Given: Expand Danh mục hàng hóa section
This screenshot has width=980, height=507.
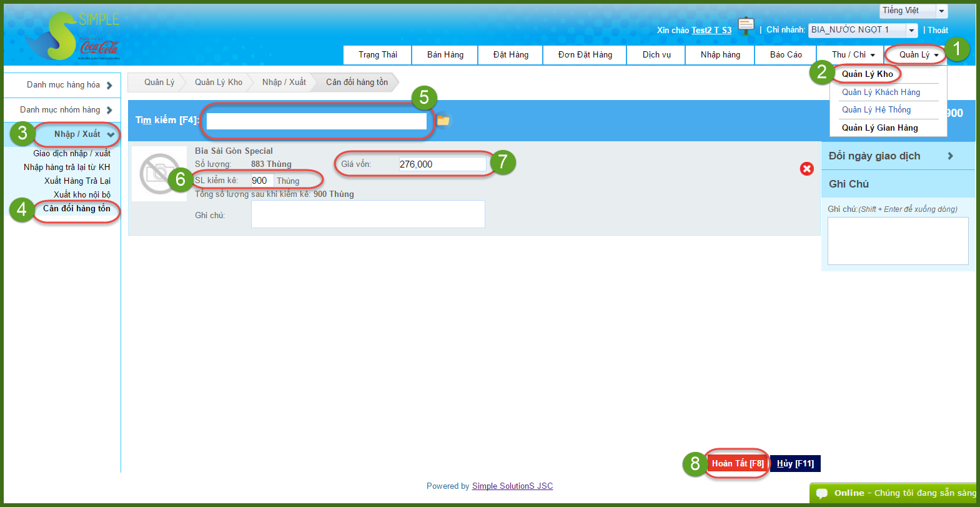Looking at the screenshot, I should pos(69,85).
